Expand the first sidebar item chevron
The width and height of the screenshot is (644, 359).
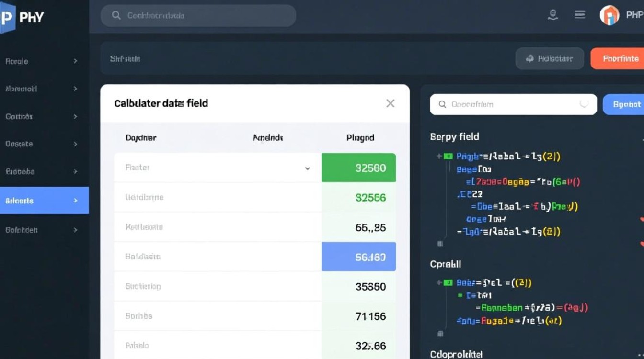pos(75,61)
